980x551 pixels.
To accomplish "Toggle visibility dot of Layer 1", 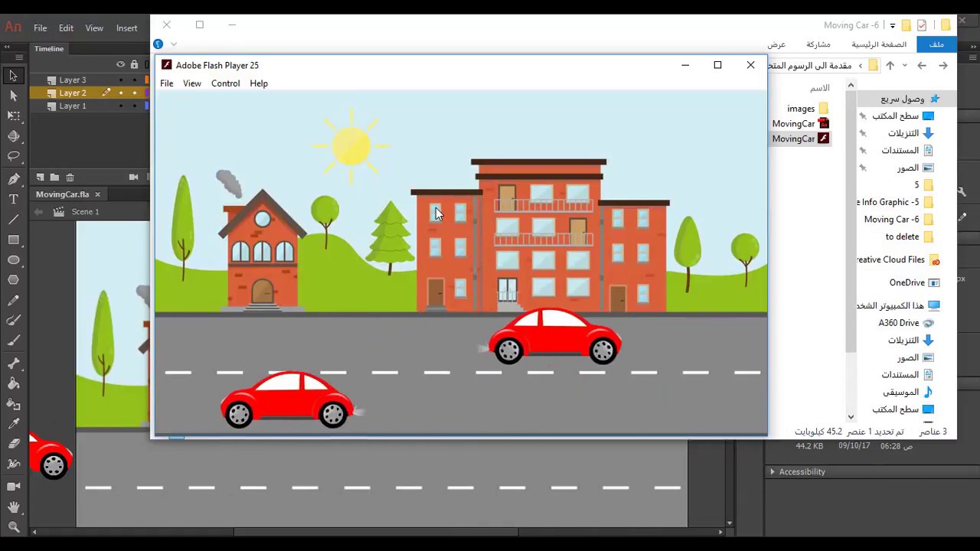I will tap(120, 106).
